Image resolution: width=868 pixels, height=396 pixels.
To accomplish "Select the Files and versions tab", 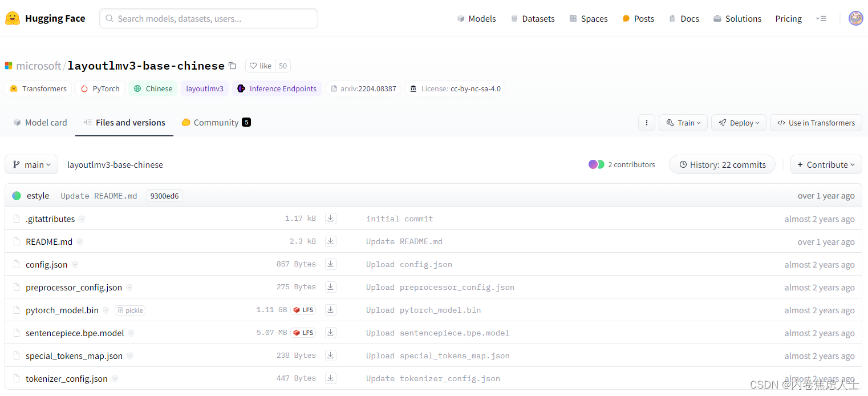I will tap(124, 123).
